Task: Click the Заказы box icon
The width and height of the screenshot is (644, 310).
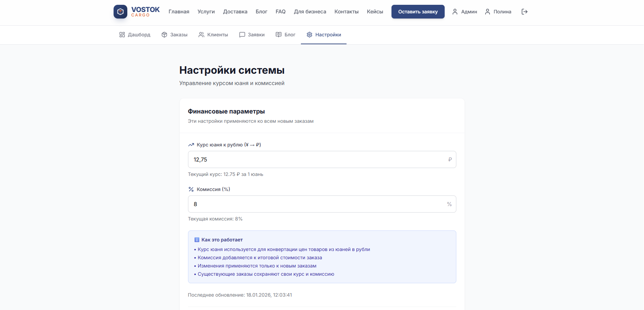Action: (x=164, y=35)
